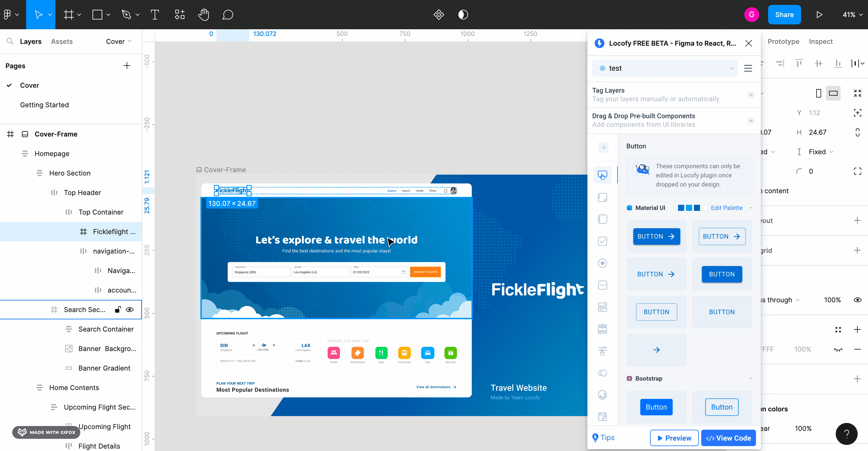
Task: Open the Resources components tool
Action: click(180, 15)
